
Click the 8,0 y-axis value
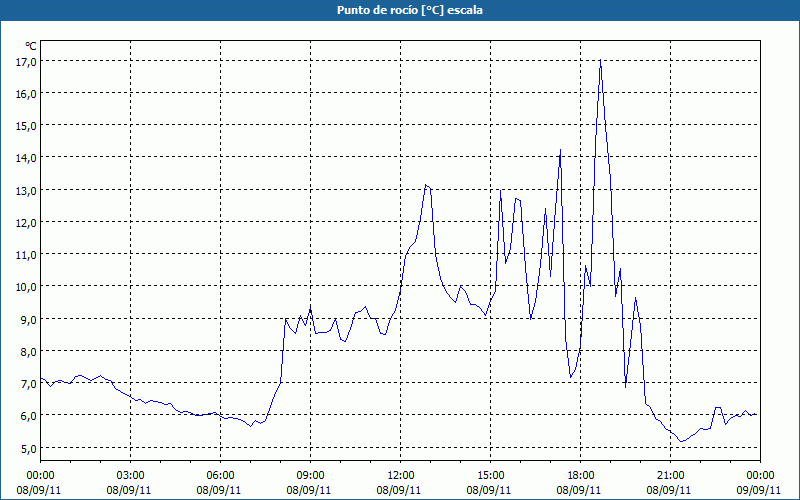pyautogui.click(x=28, y=352)
